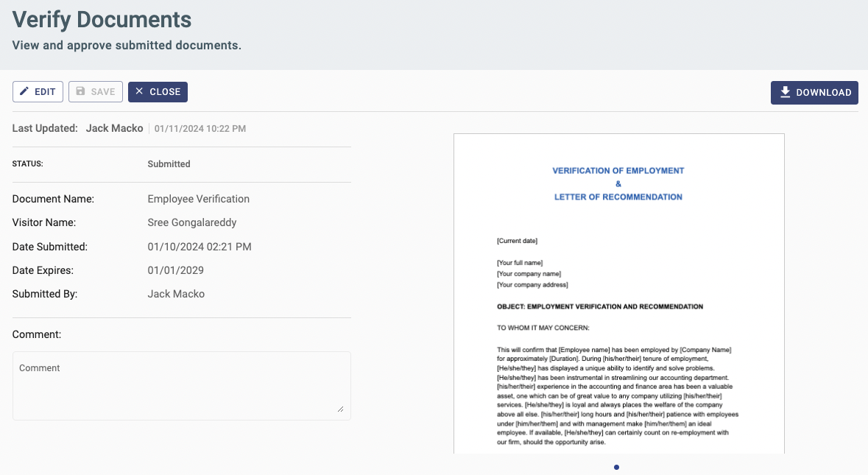868x475 pixels.
Task: Download the Employee Verification document
Action: click(814, 92)
